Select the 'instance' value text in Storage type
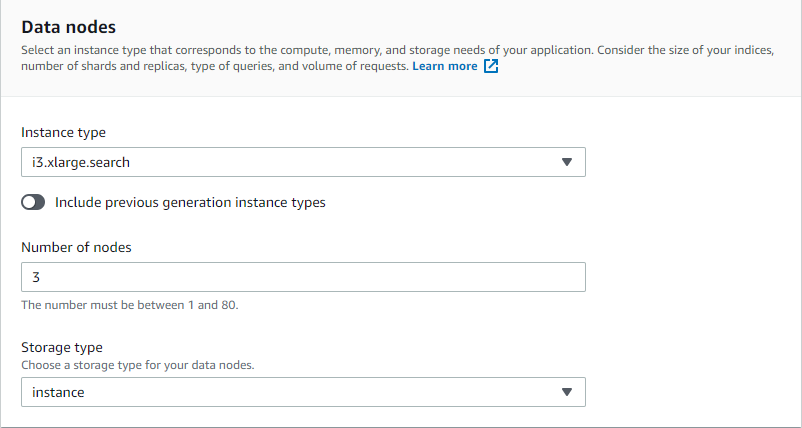The image size is (802, 428). (58, 392)
